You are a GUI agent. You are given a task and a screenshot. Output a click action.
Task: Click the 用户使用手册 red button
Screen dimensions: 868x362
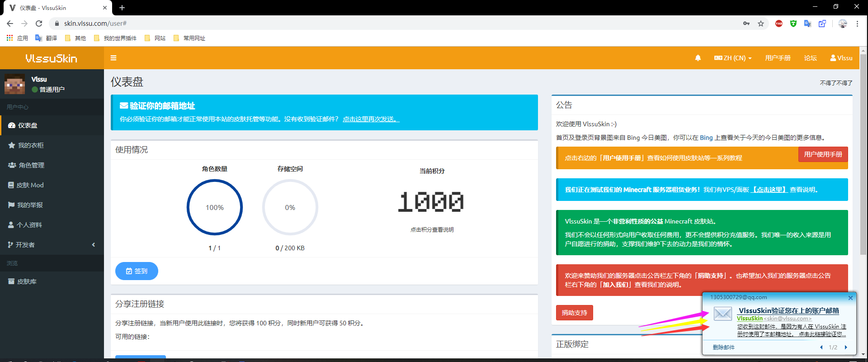(x=823, y=154)
